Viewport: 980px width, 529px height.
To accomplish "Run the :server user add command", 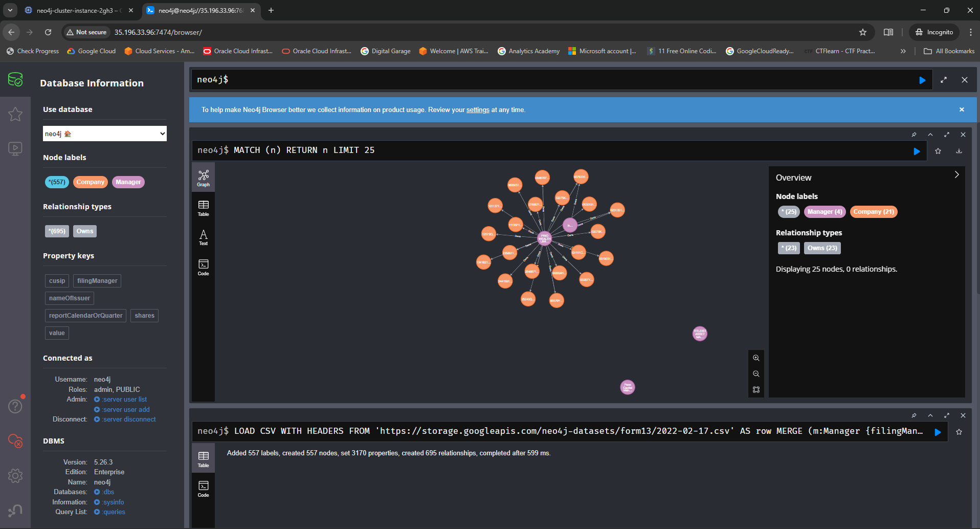I will (122, 410).
